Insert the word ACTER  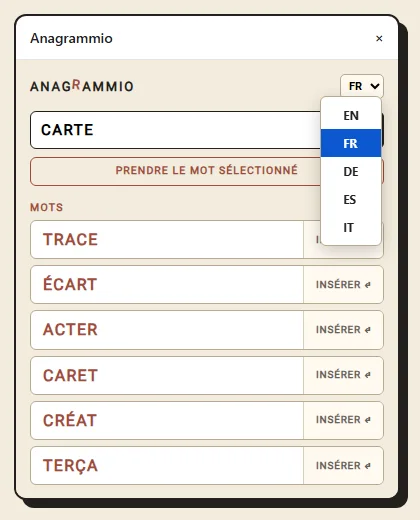pyautogui.click(x=343, y=330)
